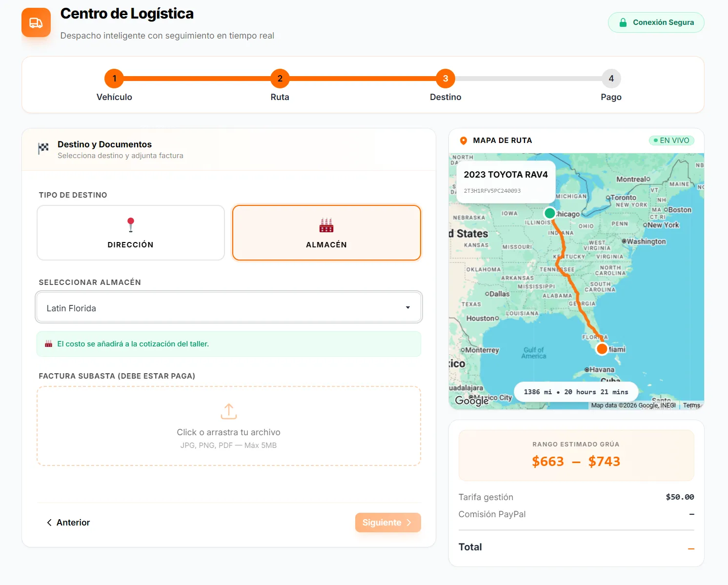
Task: Go to step 1 Vehículo
Action: (114, 79)
